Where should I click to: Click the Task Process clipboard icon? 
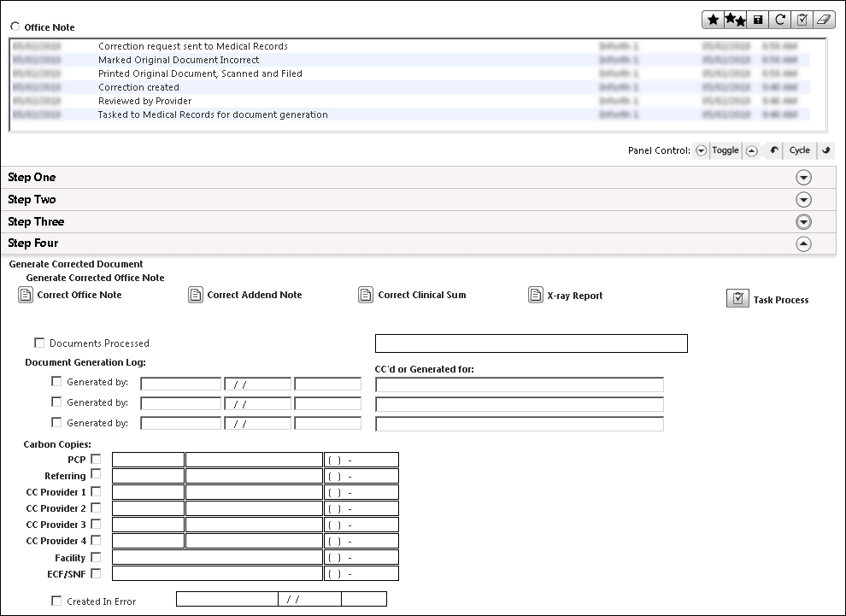coord(737,298)
